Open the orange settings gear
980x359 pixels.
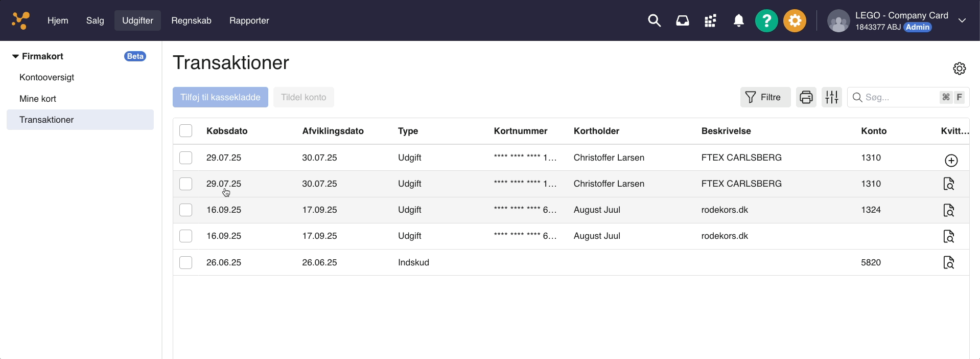(795, 20)
